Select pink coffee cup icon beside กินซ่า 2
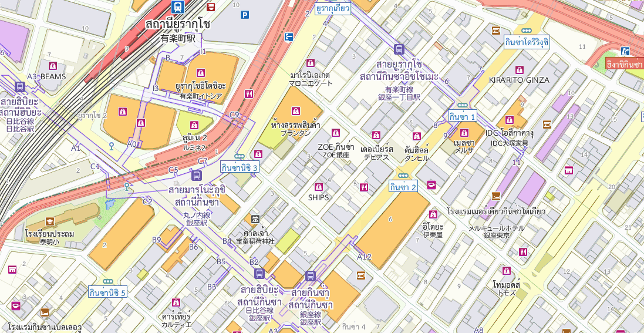Viewport: 644px width, 333px height. (431, 186)
